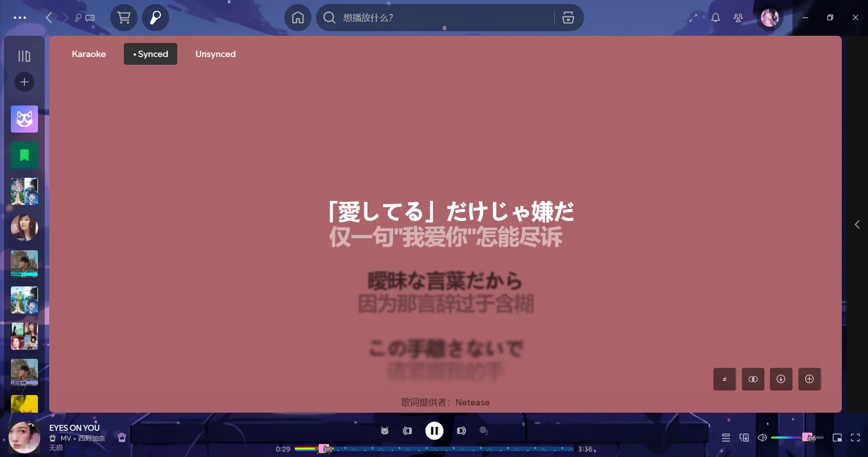The width and height of the screenshot is (868, 457).
Task: Go to the Home page
Action: point(297,18)
